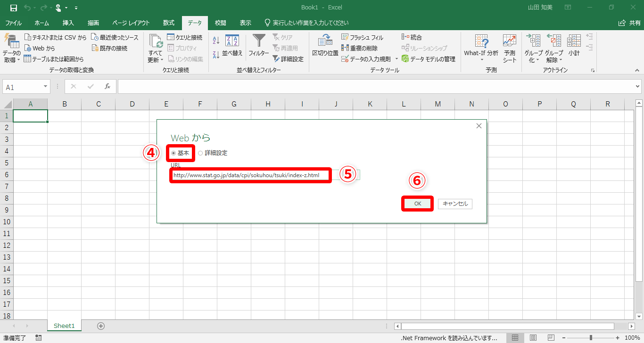Click データの入力規則 validation icon
Screen dimensions: 644x343
point(345,59)
